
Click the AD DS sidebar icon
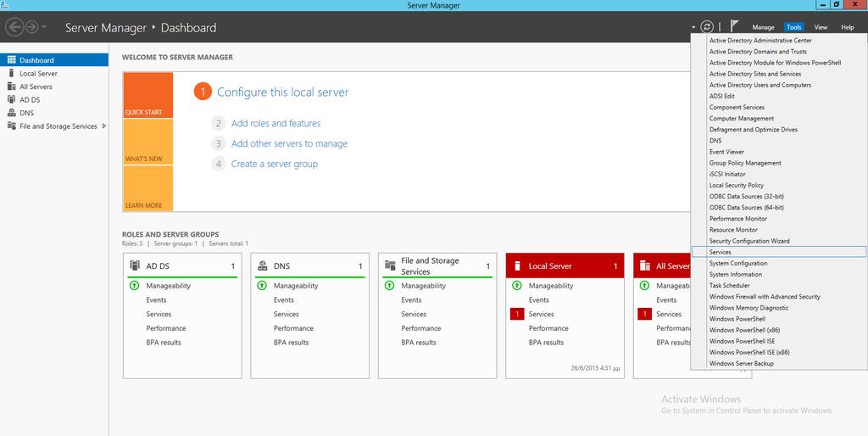coord(11,100)
